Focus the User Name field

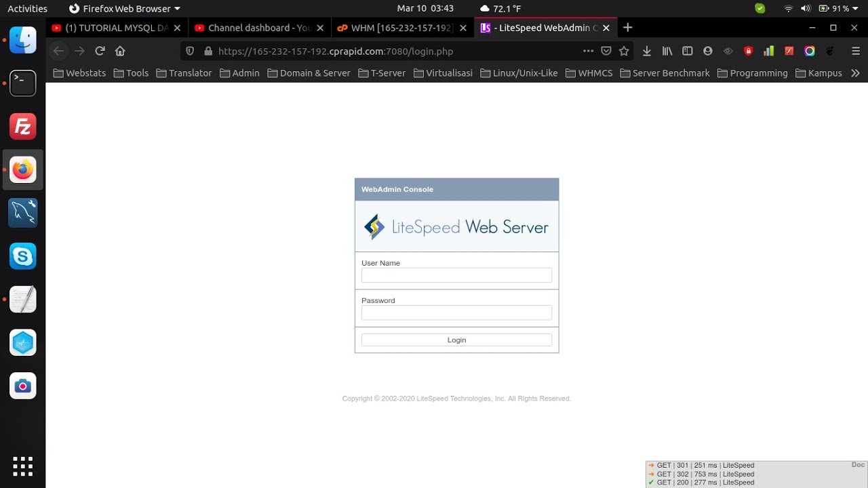click(x=456, y=274)
